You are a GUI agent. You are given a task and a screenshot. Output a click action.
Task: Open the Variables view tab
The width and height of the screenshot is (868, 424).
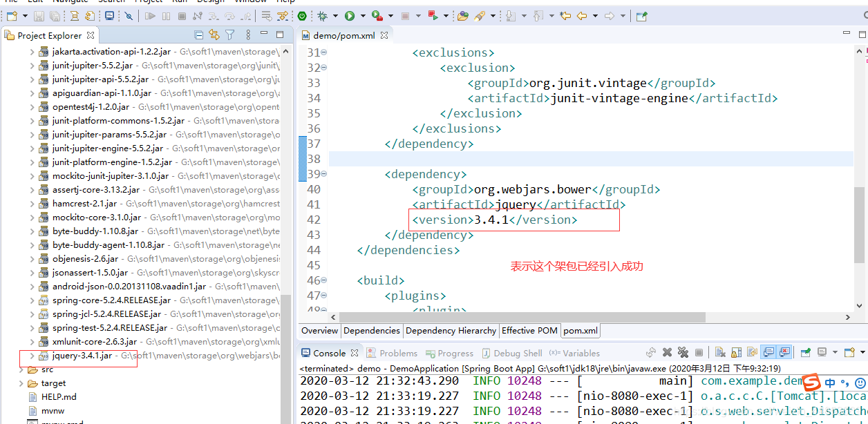[x=574, y=353]
